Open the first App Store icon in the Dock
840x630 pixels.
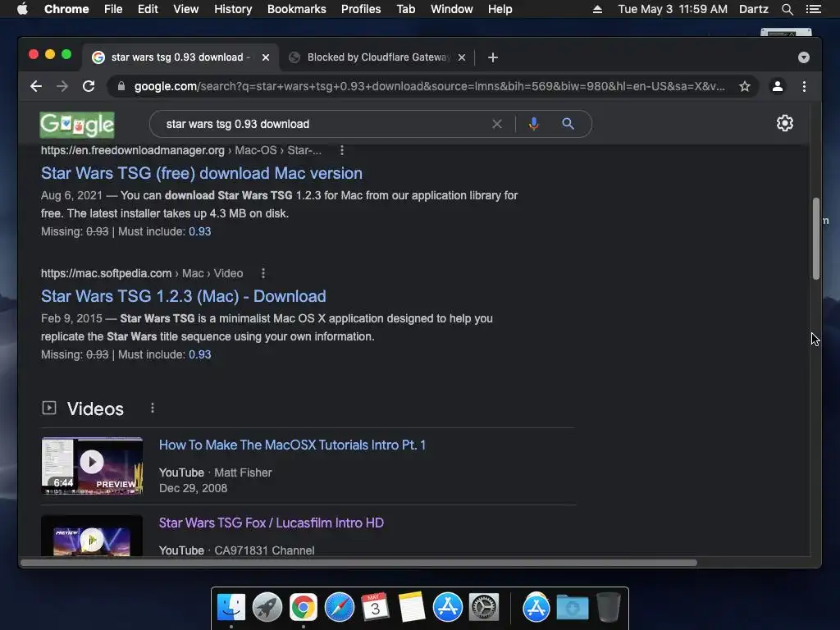coord(447,607)
